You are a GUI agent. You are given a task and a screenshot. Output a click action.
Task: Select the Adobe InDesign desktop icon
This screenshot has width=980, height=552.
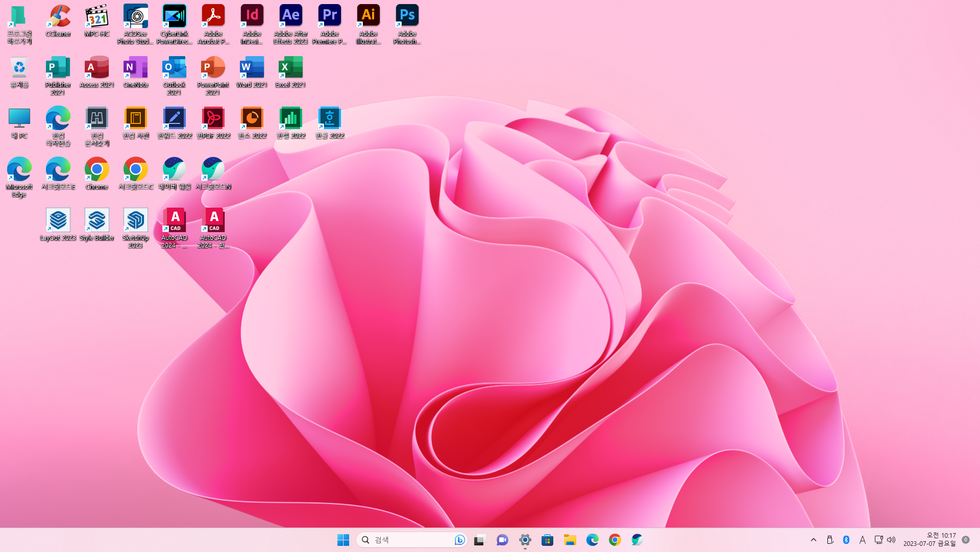pos(252,16)
